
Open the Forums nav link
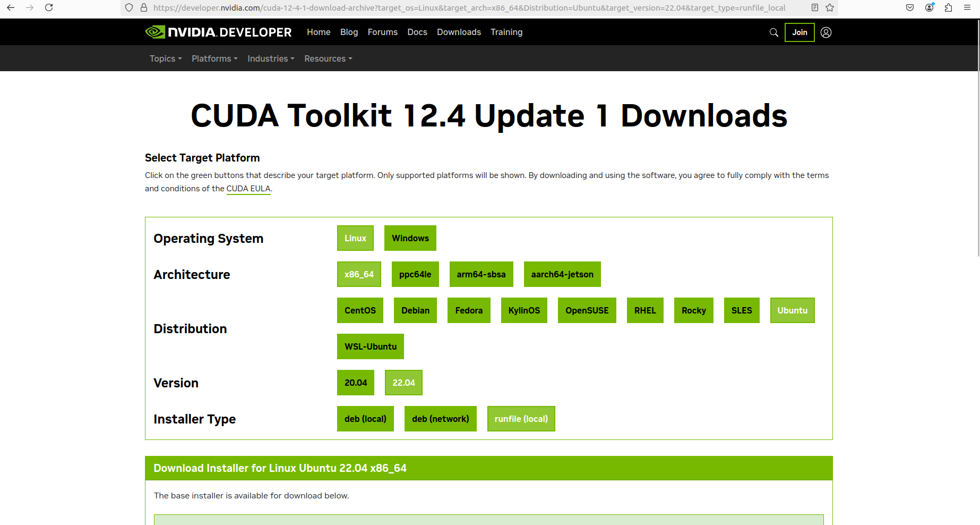click(383, 32)
